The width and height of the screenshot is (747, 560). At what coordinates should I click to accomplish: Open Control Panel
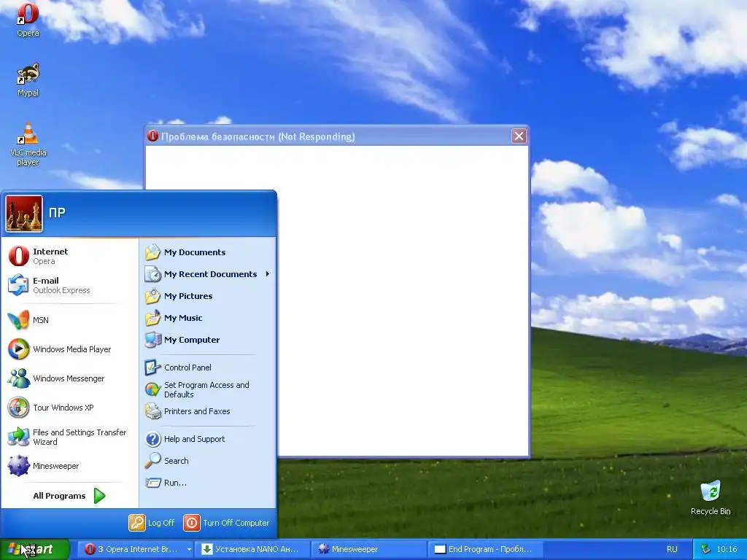click(x=208, y=367)
